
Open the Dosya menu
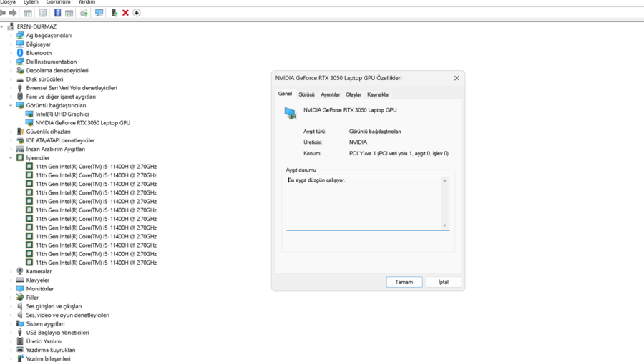pyautogui.click(x=8, y=2)
